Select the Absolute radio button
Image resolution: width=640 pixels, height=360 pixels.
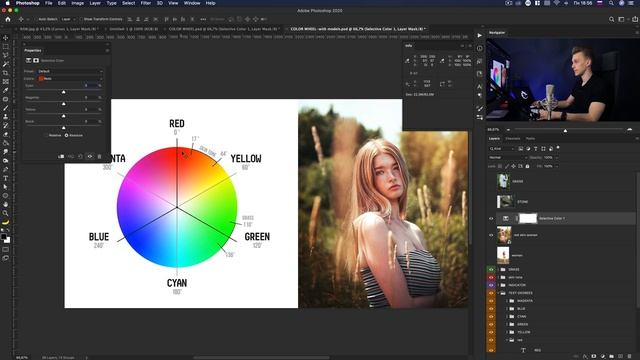[66, 135]
